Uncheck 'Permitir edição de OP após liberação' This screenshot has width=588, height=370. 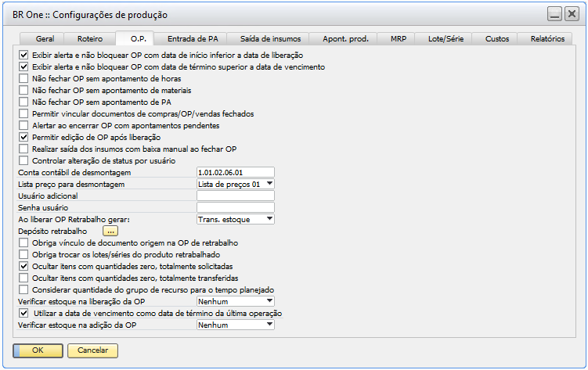coord(23,137)
